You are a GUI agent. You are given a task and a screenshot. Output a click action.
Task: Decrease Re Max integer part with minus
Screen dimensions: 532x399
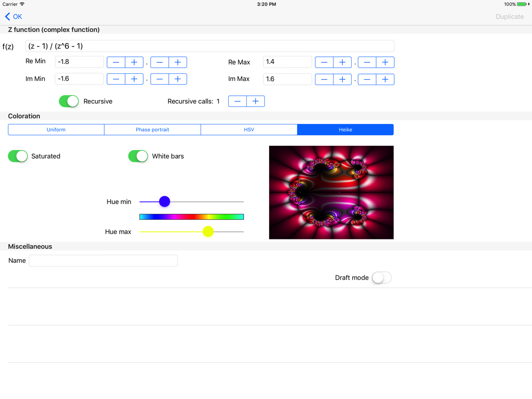[324, 62]
